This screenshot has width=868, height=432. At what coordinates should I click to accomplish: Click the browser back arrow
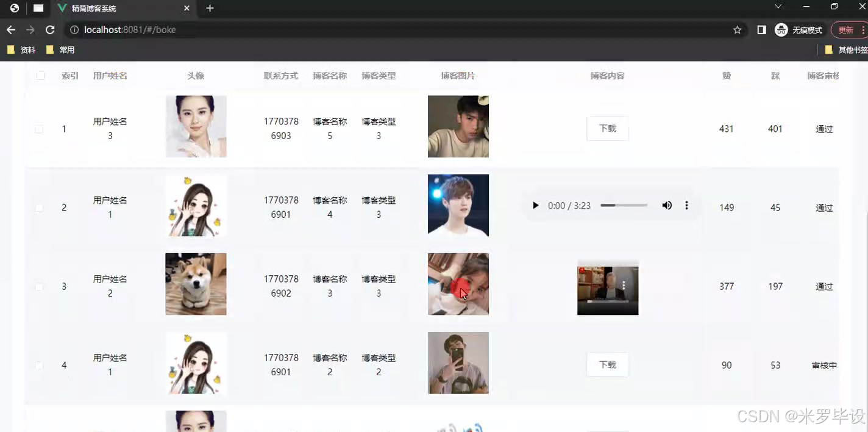[x=10, y=30]
